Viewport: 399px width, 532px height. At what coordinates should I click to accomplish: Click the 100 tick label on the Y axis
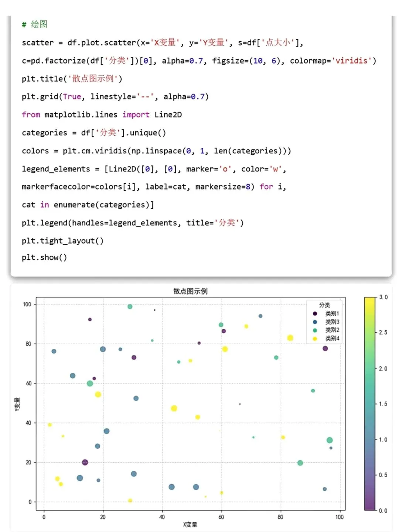click(27, 304)
